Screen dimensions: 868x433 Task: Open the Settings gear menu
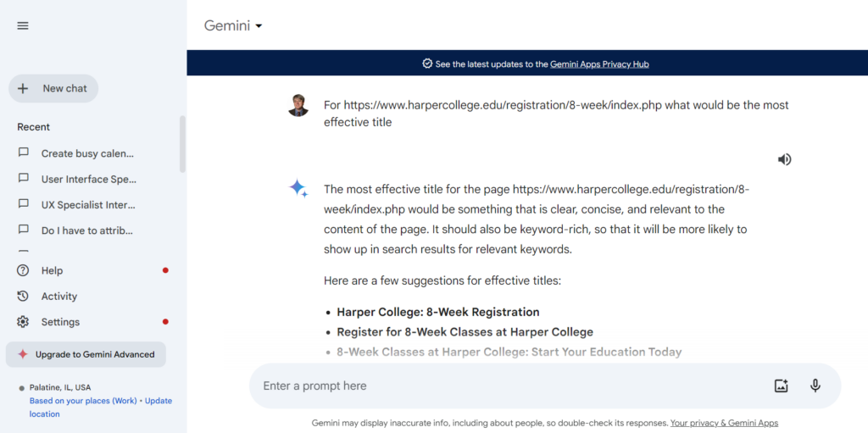[60, 322]
